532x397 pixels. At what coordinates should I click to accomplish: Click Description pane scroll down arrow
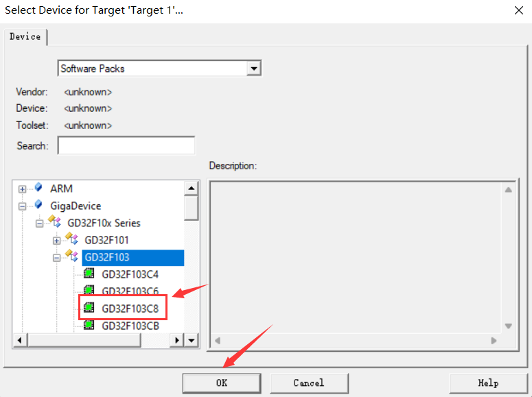click(x=508, y=326)
